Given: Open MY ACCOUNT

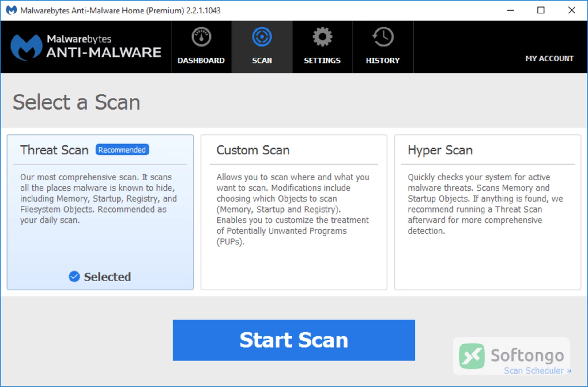Looking at the screenshot, I should click(549, 58).
